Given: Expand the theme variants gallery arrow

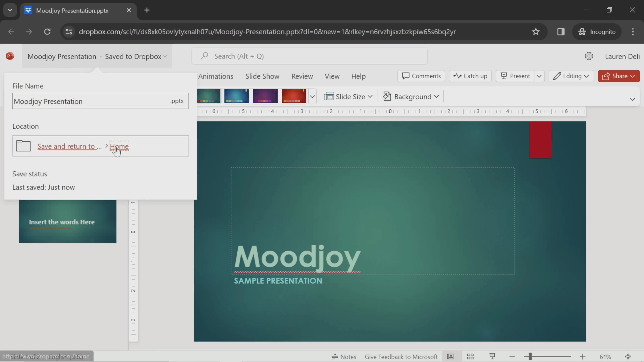Looking at the screenshot, I should (312, 96).
